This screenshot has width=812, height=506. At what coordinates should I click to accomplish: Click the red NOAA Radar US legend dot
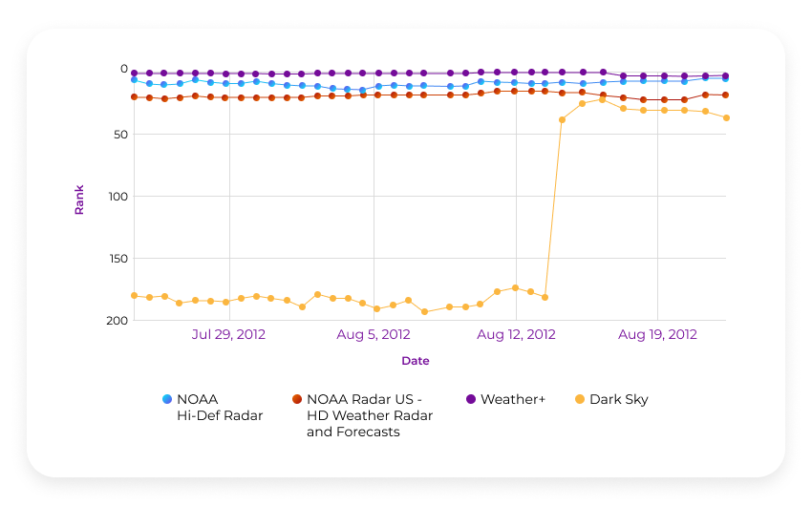(297, 399)
